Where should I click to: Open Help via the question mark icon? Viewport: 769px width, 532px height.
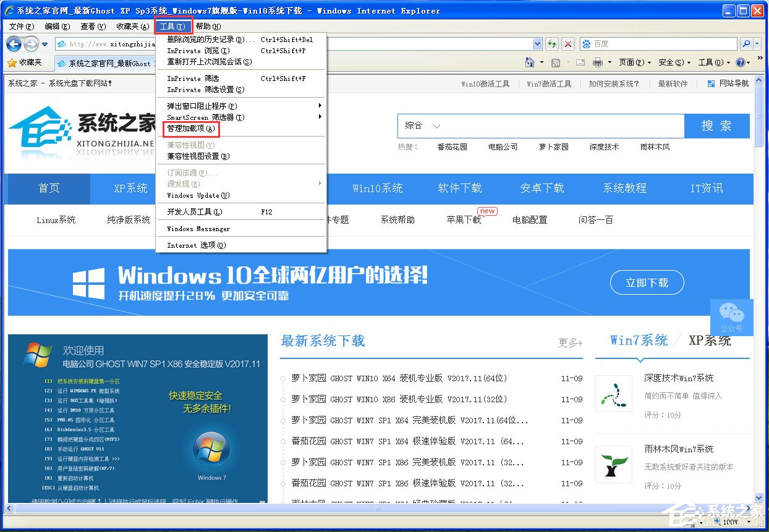[x=741, y=62]
